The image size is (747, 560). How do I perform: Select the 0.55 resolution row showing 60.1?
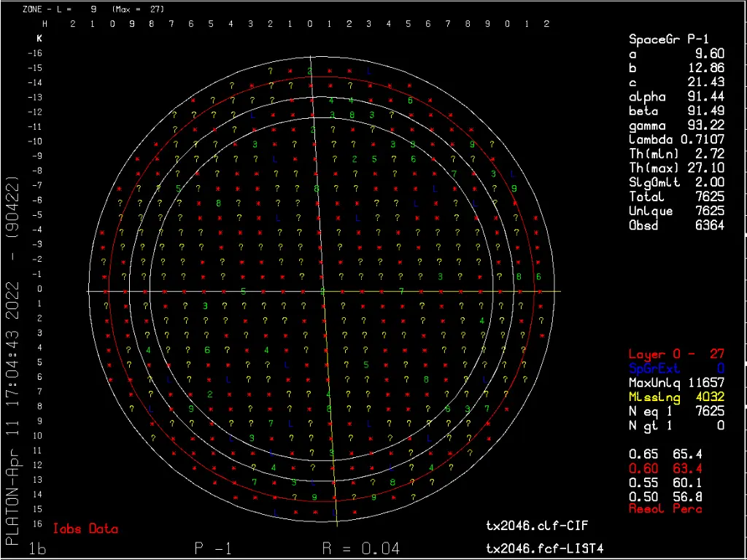(665, 483)
